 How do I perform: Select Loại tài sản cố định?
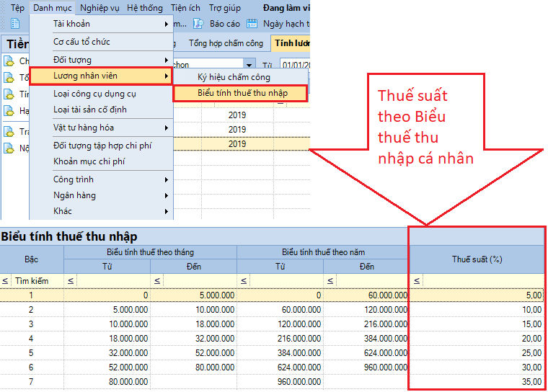point(102,110)
